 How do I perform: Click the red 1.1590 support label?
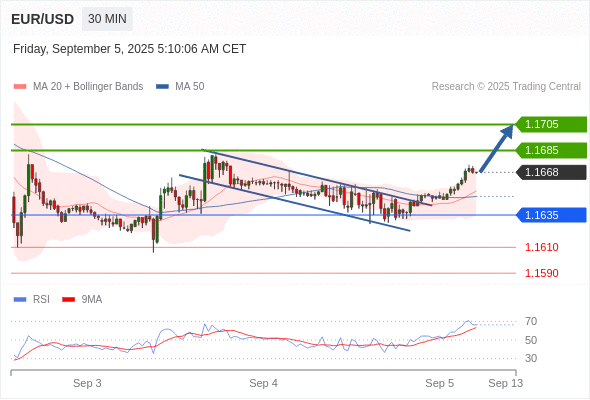(x=542, y=273)
